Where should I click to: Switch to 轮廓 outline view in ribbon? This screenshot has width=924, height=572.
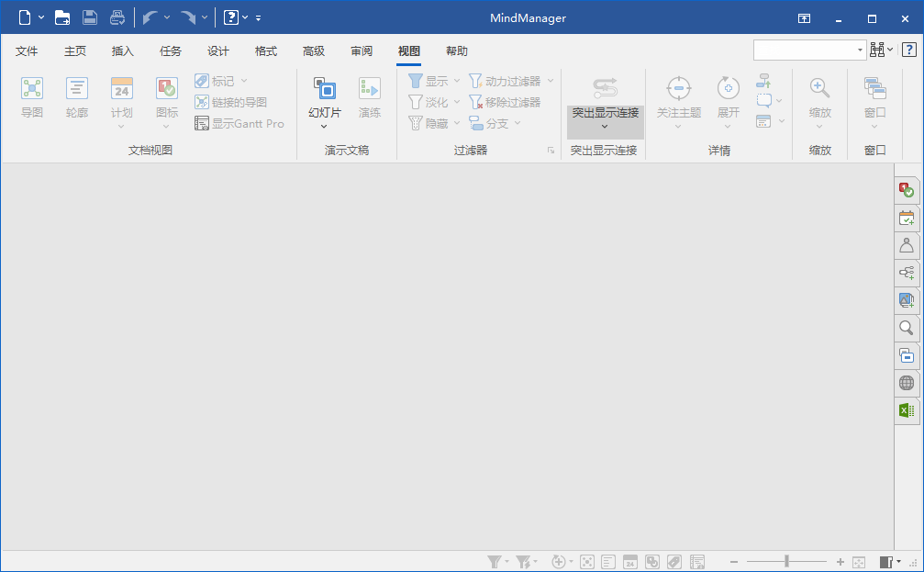[77, 98]
